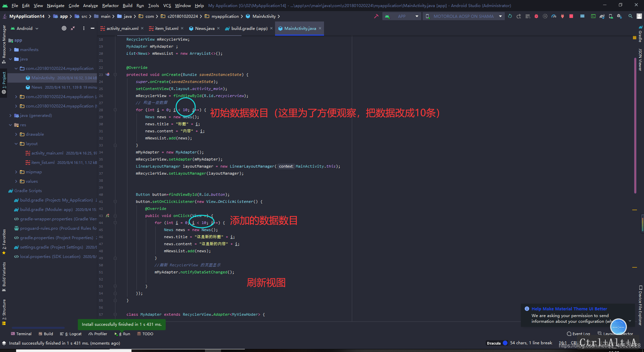This screenshot has width=644, height=352.
Task: Collapse the java folder
Action: [x=10, y=59]
